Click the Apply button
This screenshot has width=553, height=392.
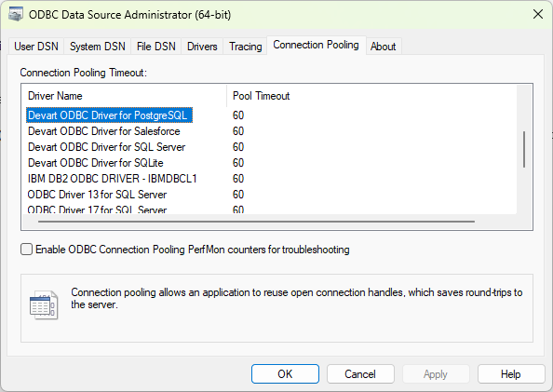click(436, 374)
